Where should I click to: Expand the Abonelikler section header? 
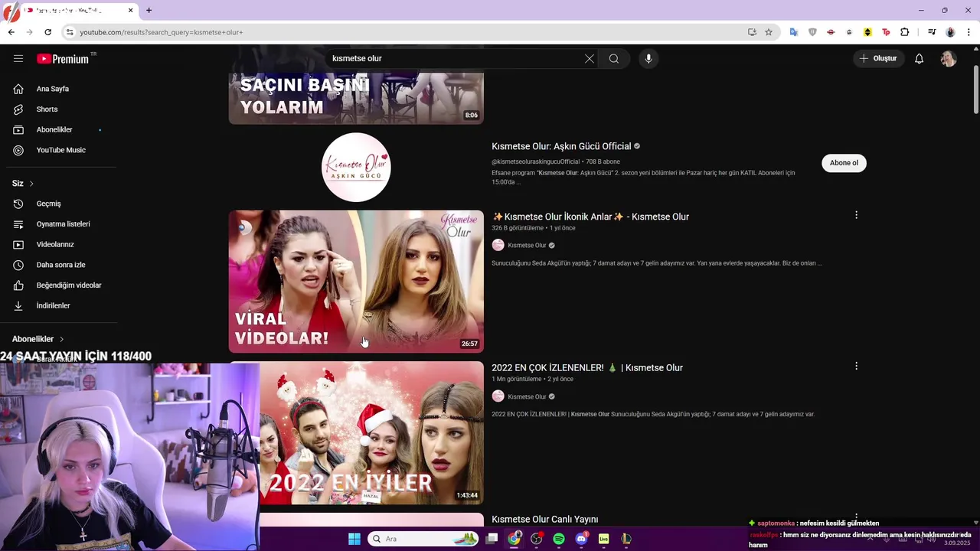[x=38, y=339]
